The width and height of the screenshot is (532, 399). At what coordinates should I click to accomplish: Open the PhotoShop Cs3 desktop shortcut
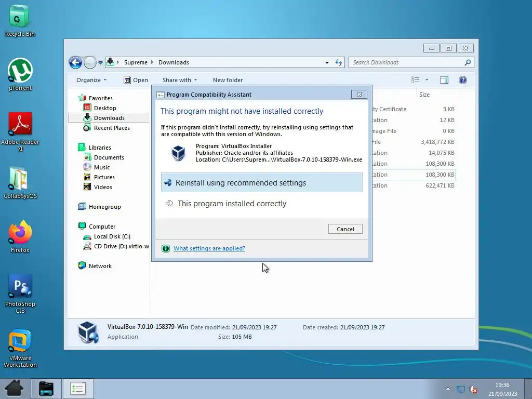point(20,294)
